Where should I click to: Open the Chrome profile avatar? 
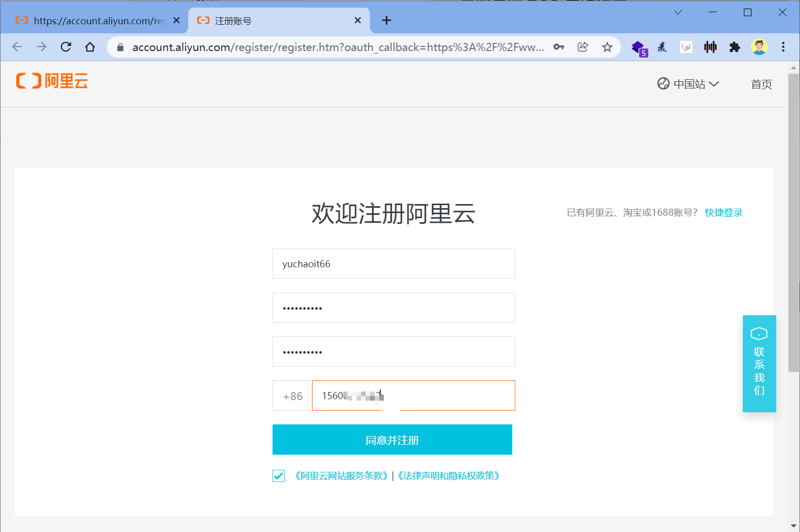click(x=759, y=47)
